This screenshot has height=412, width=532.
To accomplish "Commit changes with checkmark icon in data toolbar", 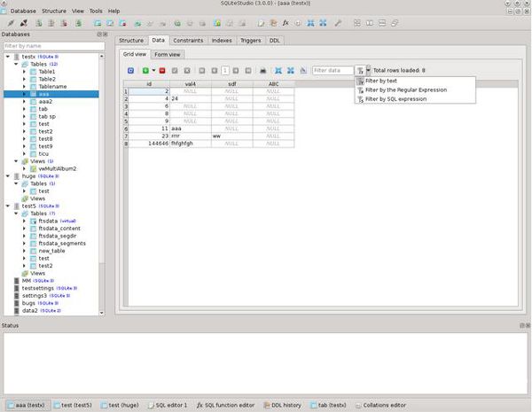I will (x=175, y=71).
